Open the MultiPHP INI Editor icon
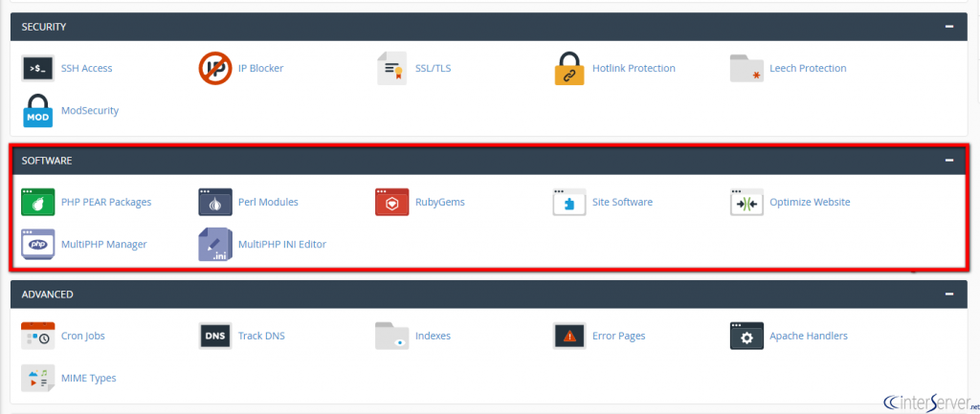 coord(215,245)
